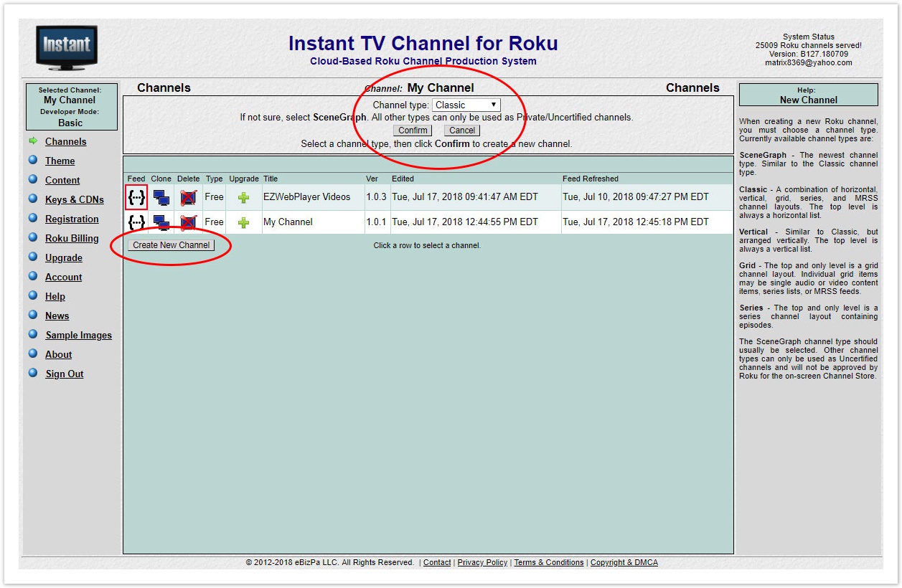Click the blue bullet beside Sign Out

(33, 373)
